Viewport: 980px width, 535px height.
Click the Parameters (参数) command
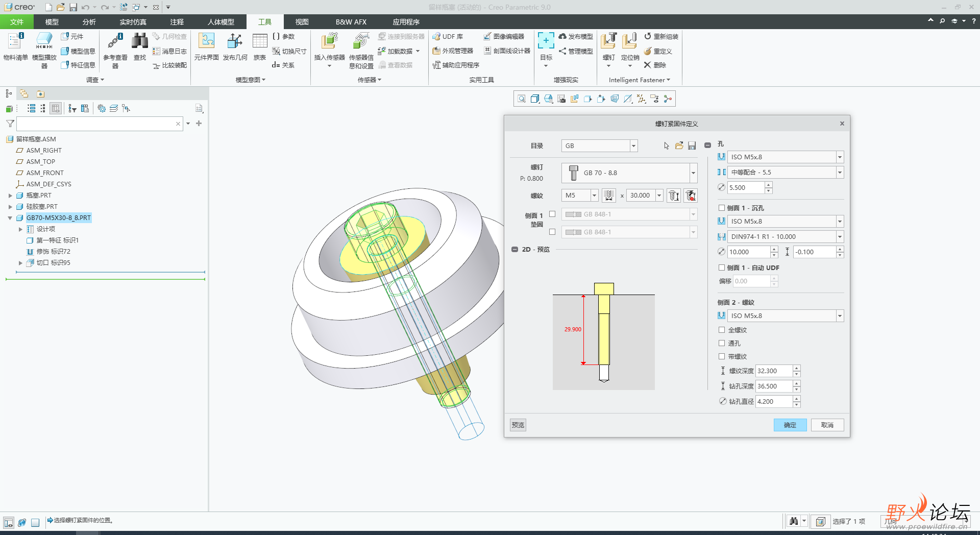pyautogui.click(x=283, y=37)
